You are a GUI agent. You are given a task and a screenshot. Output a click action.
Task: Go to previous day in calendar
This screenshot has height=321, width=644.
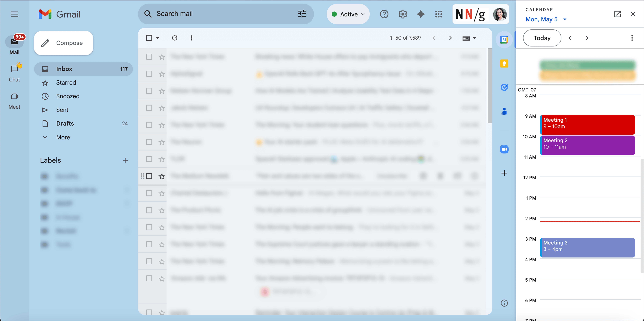(x=570, y=38)
